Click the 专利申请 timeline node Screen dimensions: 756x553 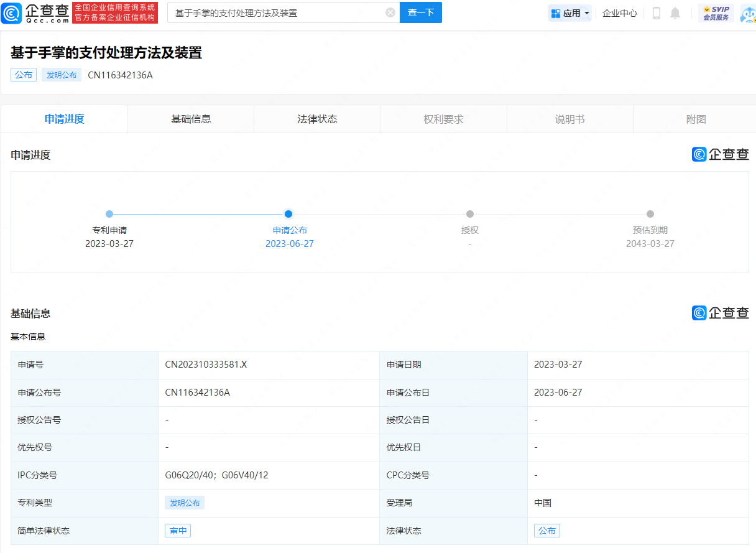(x=109, y=214)
